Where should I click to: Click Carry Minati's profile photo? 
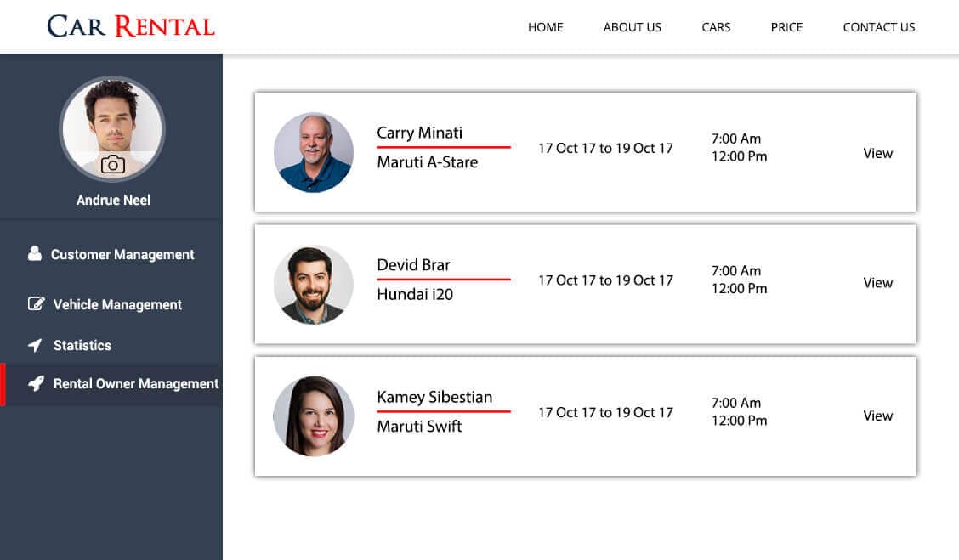[313, 153]
